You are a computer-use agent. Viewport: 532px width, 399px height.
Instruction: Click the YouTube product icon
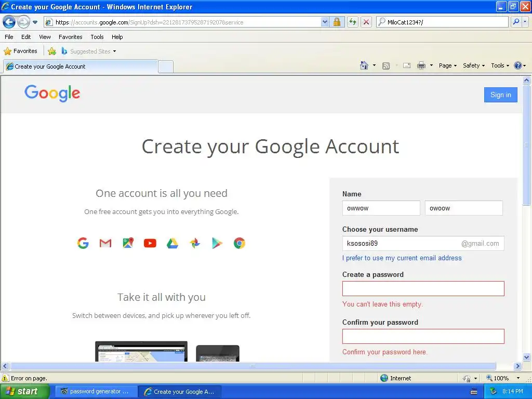click(150, 243)
